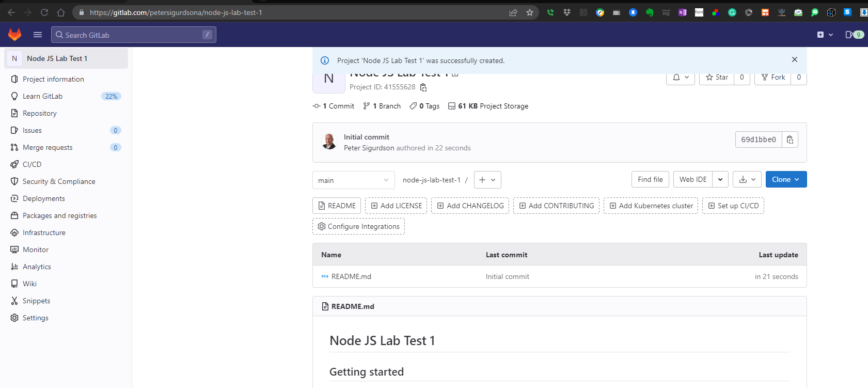868x388 pixels.
Task: Focus the Search GitLab field
Action: click(134, 35)
